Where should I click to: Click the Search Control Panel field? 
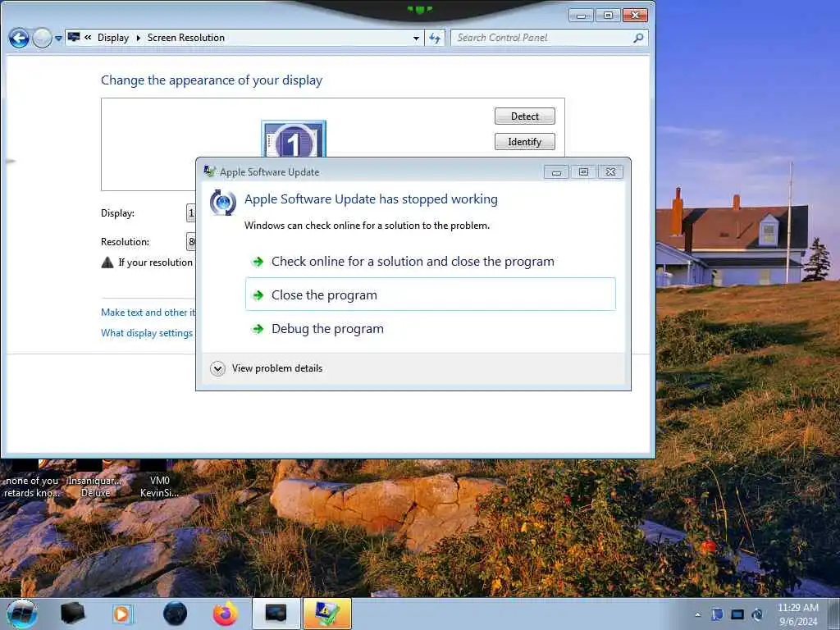541,38
